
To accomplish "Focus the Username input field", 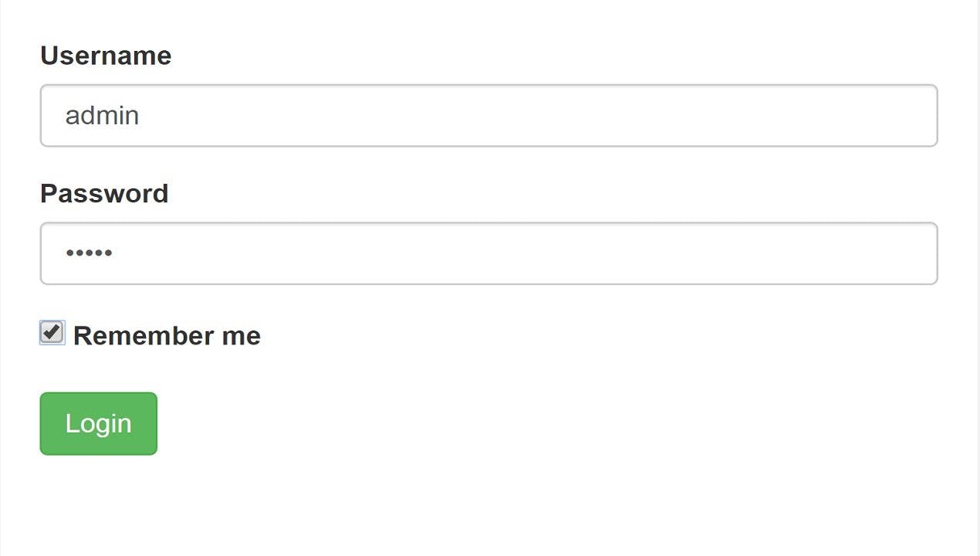I will (x=488, y=116).
